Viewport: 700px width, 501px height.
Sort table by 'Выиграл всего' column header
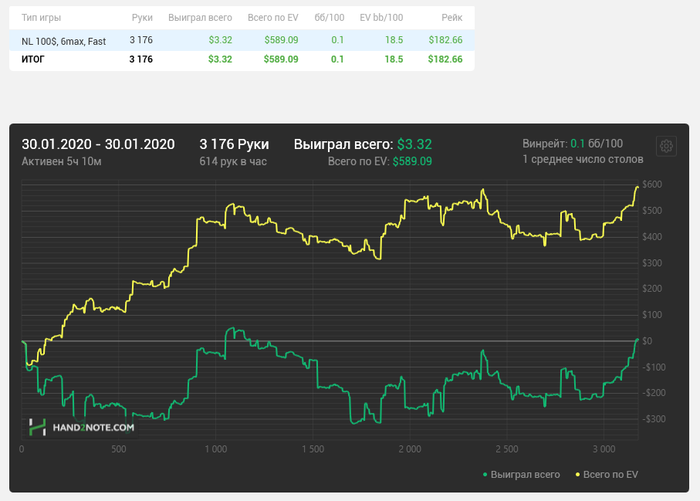pyautogui.click(x=200, y=18)
